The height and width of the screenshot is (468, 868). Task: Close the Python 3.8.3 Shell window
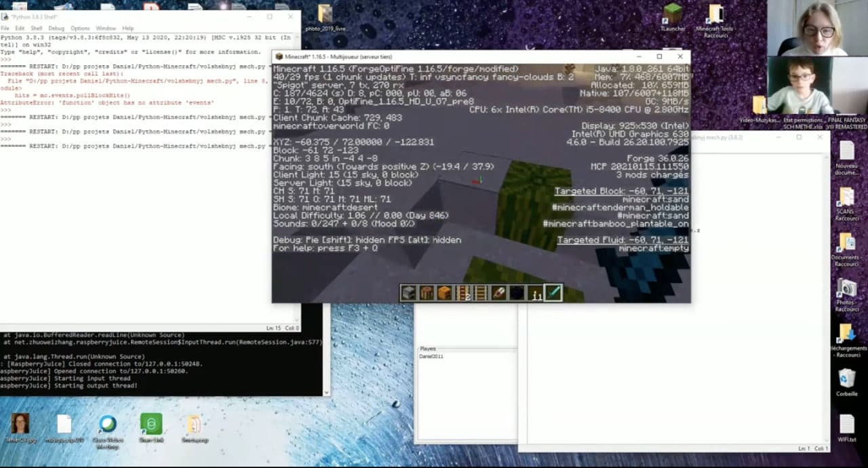[x=290, y=16]
